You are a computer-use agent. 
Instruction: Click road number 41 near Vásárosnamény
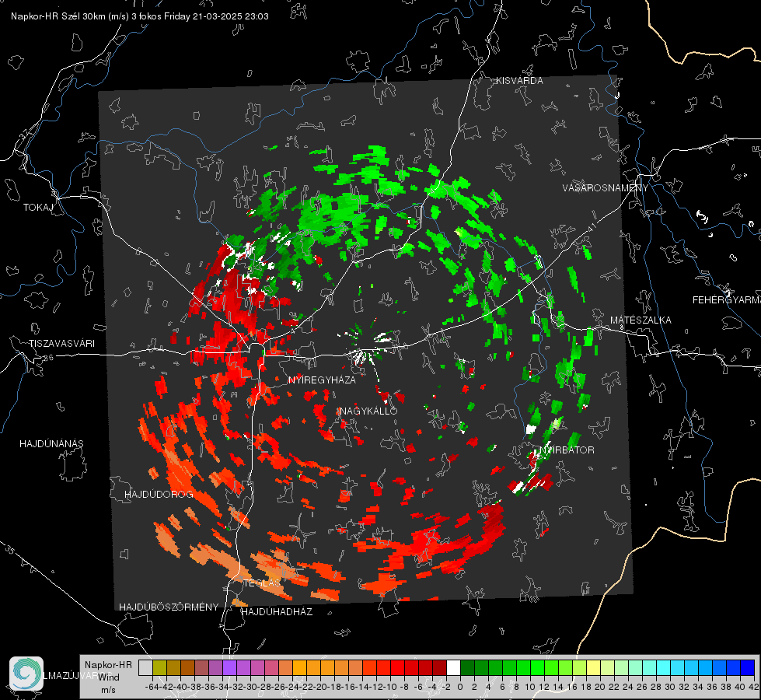(x=591, y=226)
